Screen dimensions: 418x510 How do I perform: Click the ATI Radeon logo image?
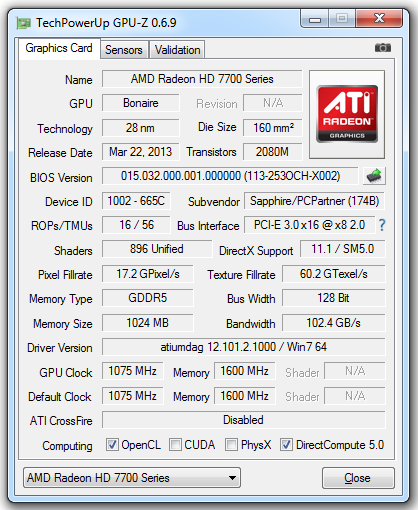[347, 114]
